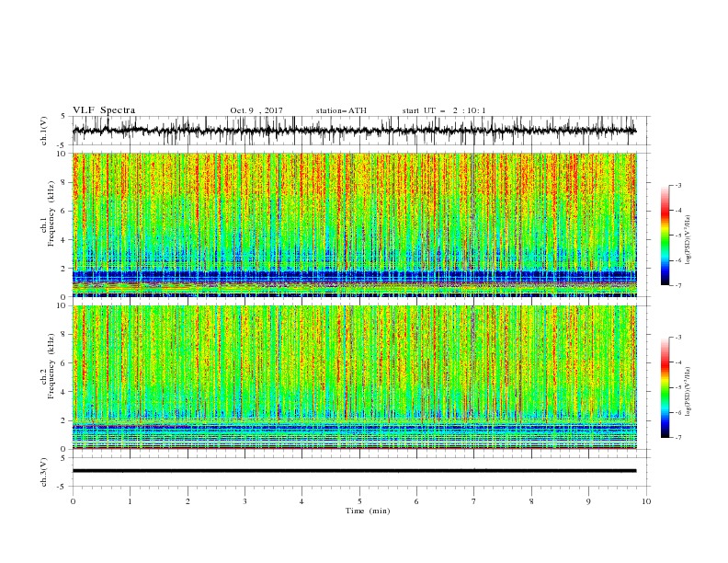The image size is (728, 563).
Task: Click the "Time (min)" x-axis label
Action: tap(368, 511)
